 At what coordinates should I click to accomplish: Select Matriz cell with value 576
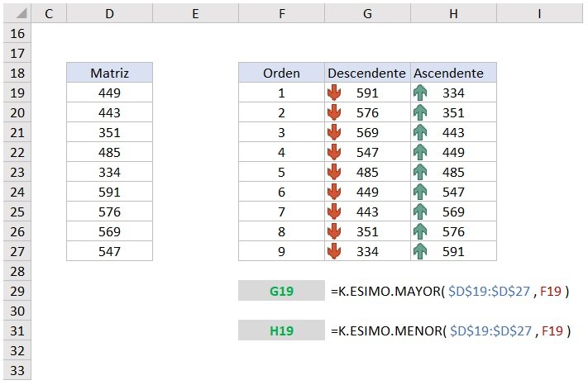pos(109,212)
